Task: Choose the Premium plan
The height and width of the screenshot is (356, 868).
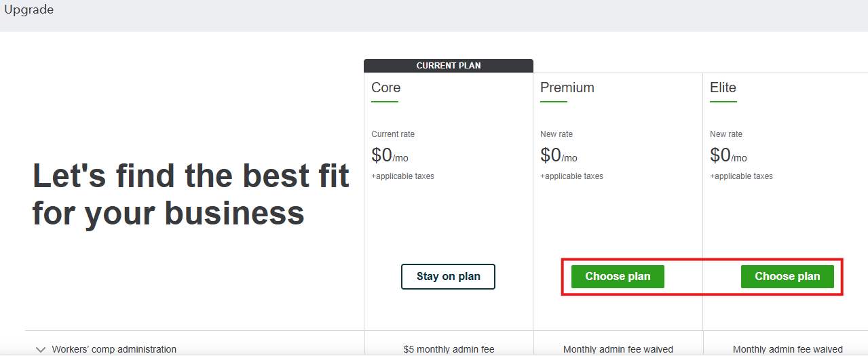Action: 618,277
